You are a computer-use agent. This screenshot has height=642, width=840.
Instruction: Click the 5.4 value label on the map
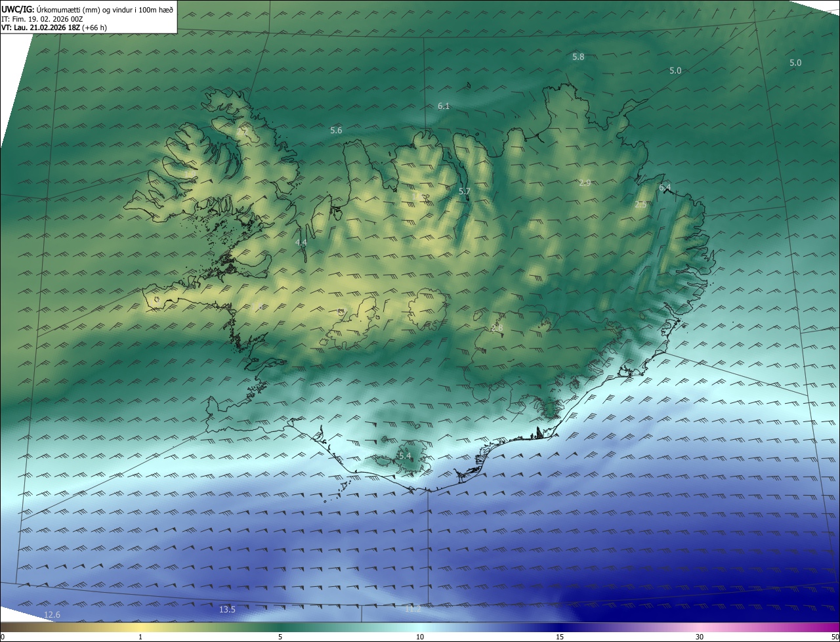[x=405, y=456]
